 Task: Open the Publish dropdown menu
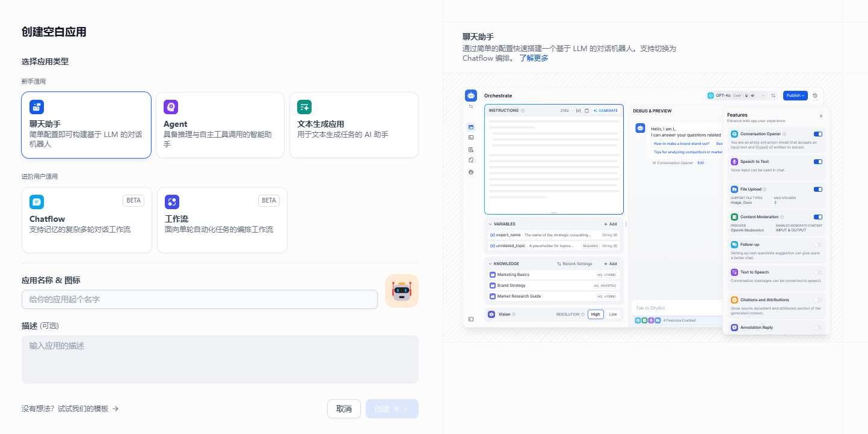click(x=795, y=95)
